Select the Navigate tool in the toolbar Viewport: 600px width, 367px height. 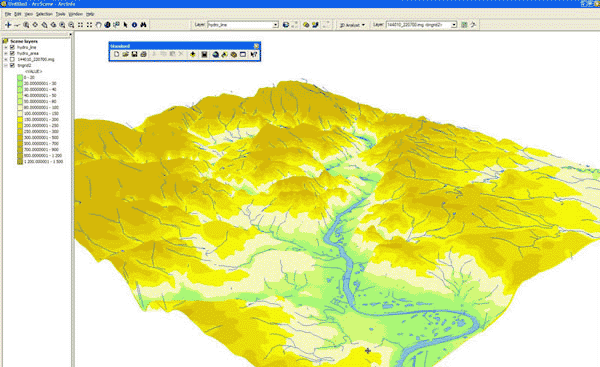tap(8, 25)
